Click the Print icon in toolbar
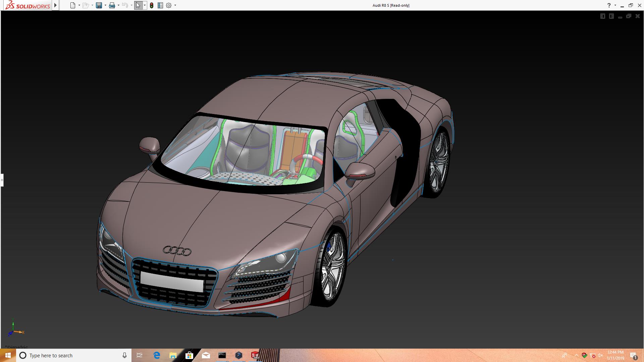 pos(112,5)
